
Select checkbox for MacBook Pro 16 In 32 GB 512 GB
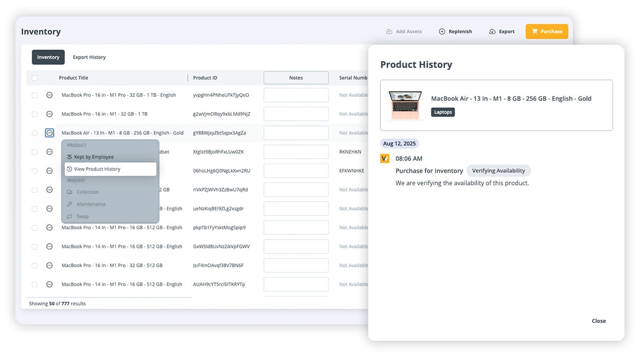[34, 266]
